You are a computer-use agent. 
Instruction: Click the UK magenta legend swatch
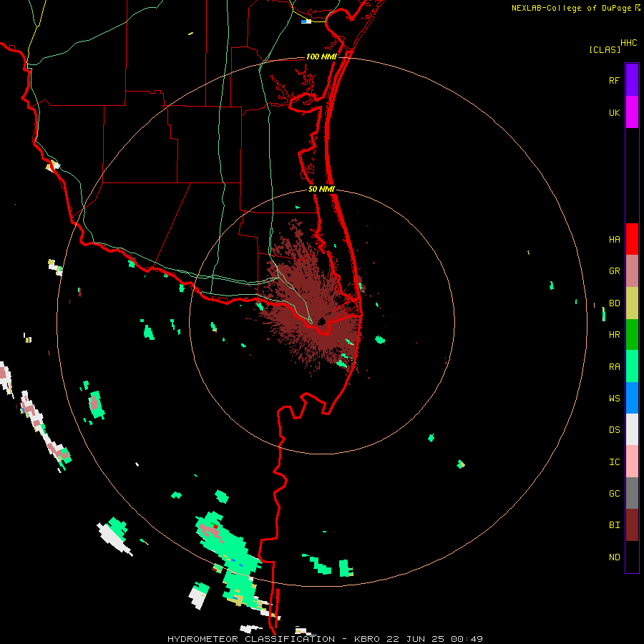click(632, 112)
